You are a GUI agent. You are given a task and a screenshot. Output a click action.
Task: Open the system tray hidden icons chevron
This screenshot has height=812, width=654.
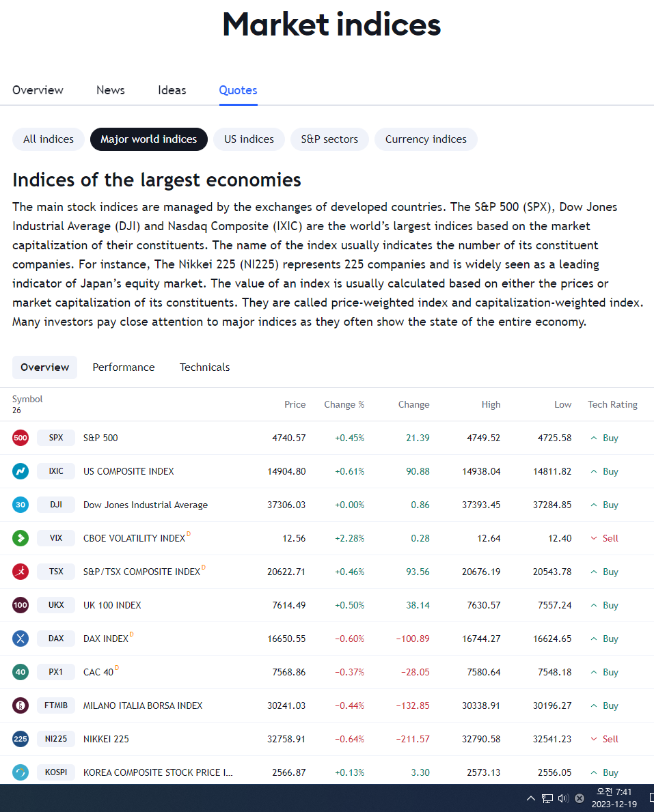tap(531, 798)
